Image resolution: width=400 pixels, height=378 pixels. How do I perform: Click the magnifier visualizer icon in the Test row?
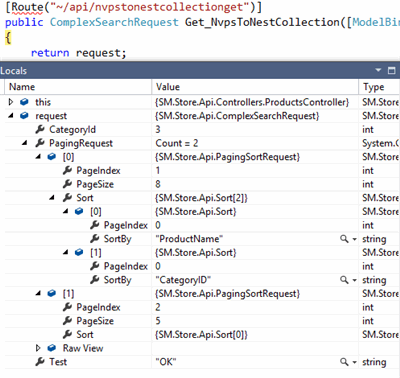click(344, 362)
